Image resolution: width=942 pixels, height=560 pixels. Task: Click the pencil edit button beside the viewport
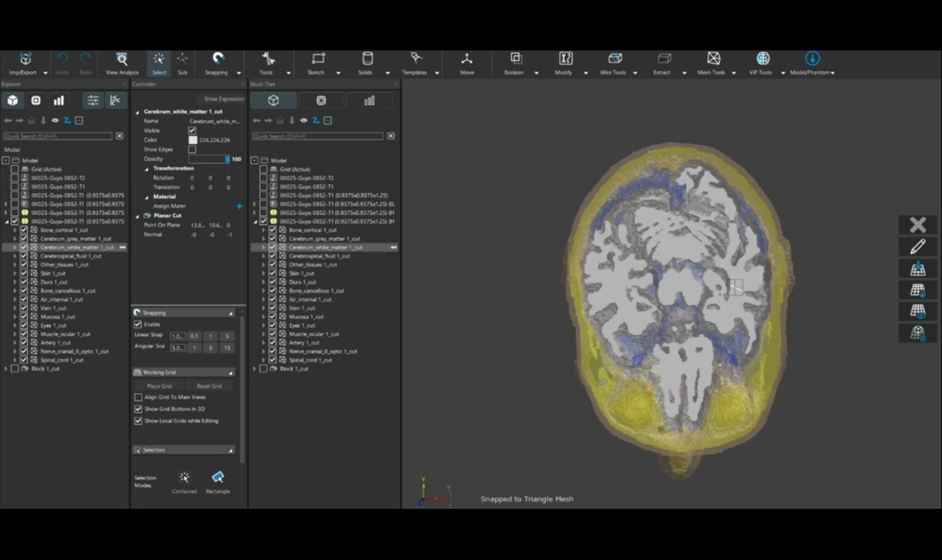918,246
